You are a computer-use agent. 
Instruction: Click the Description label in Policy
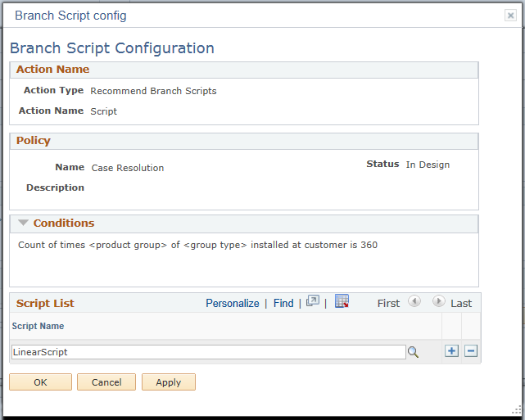pyautogui.click(x=55, y=187)
